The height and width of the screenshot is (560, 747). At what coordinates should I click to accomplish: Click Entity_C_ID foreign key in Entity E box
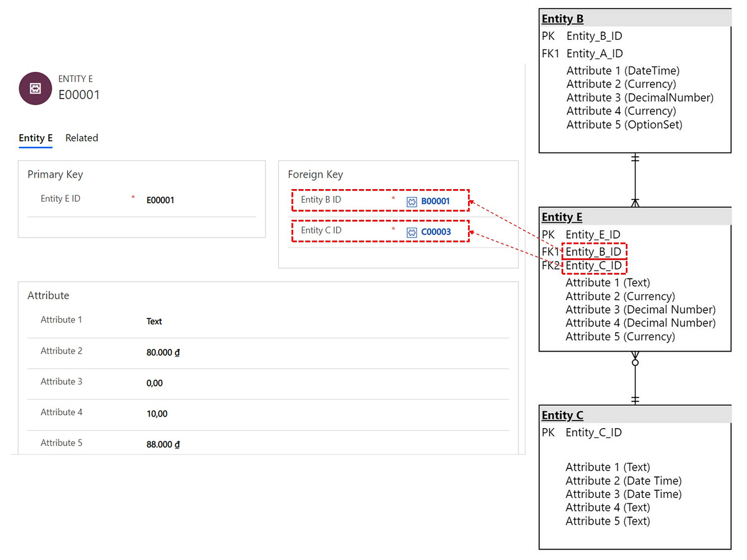(594, 266)
